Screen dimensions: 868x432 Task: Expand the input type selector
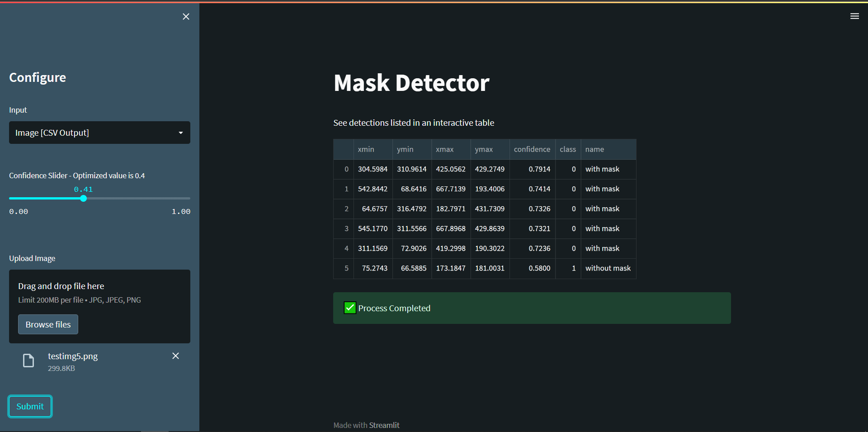99,133
